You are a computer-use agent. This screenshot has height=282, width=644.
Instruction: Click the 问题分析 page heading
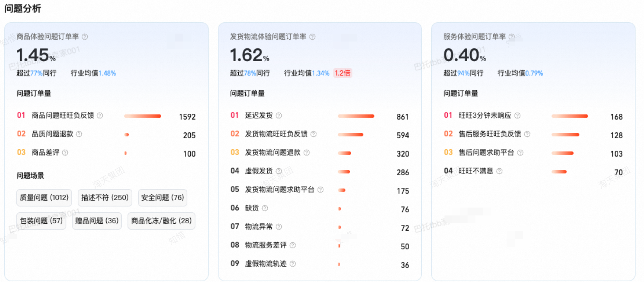tap(22, 8)
